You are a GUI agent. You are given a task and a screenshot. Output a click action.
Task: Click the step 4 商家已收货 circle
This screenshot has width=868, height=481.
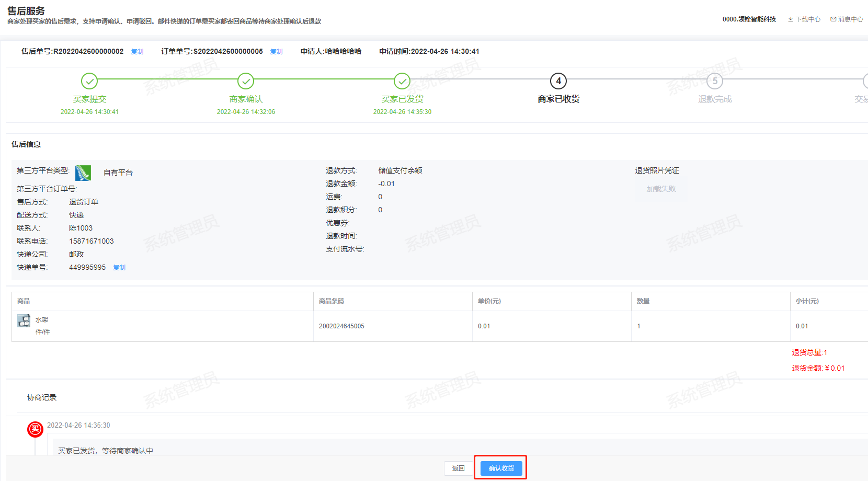tap(558, 81)
